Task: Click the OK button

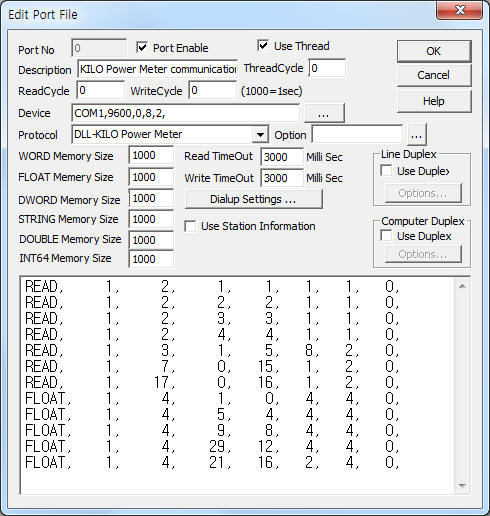Action: [x=434, y=51]
